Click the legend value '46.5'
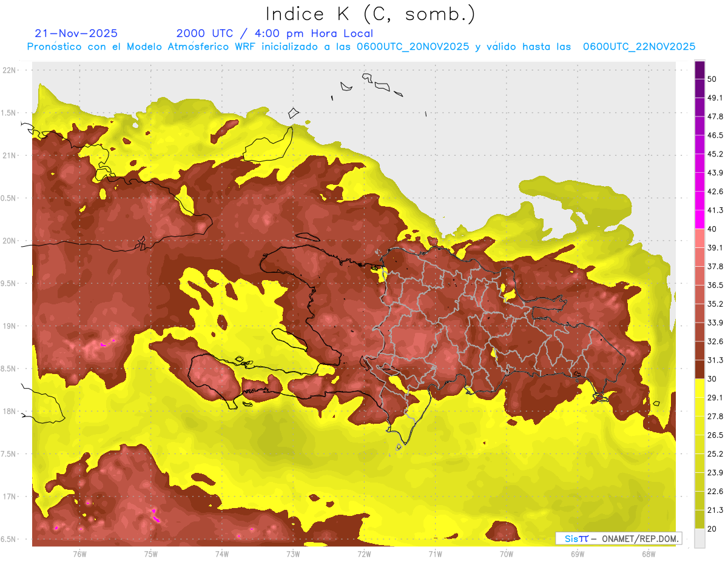The height and width of the screenshot is (562, 728). pos(715,135)
